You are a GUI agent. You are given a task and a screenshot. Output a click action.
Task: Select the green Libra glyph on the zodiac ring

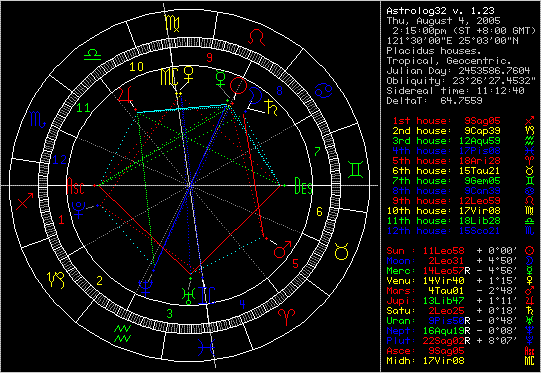tap(93, 54)
